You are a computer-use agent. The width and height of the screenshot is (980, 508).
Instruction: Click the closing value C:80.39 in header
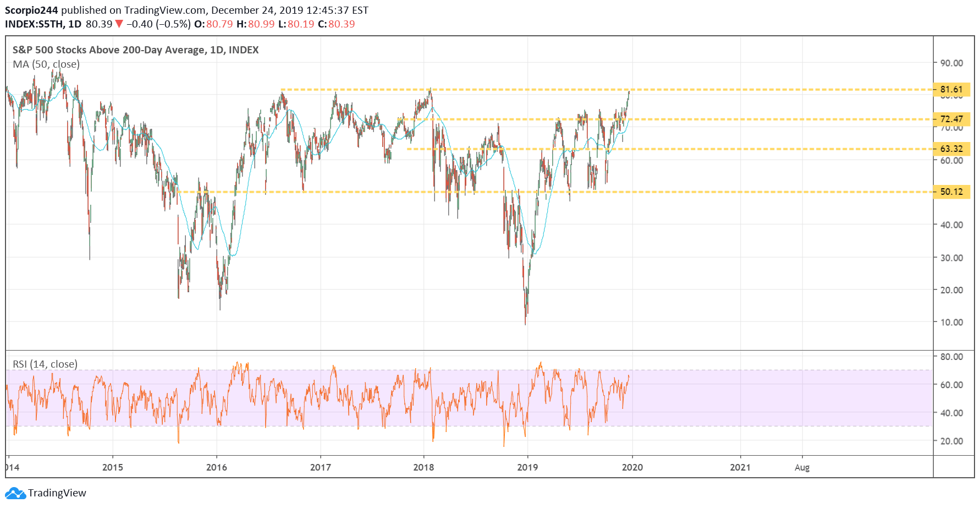(x=337, y=24)
